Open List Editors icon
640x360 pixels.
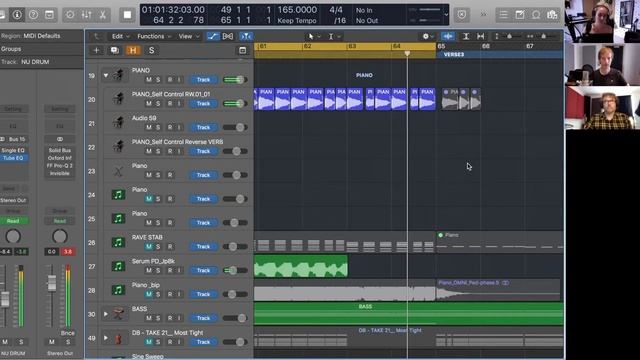coord(503,15)
